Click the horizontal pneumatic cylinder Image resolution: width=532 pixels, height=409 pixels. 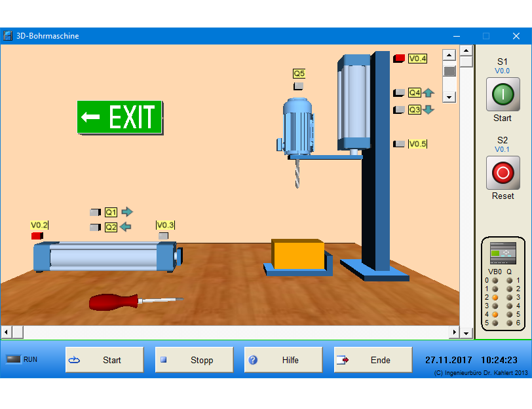pos(108,257)
